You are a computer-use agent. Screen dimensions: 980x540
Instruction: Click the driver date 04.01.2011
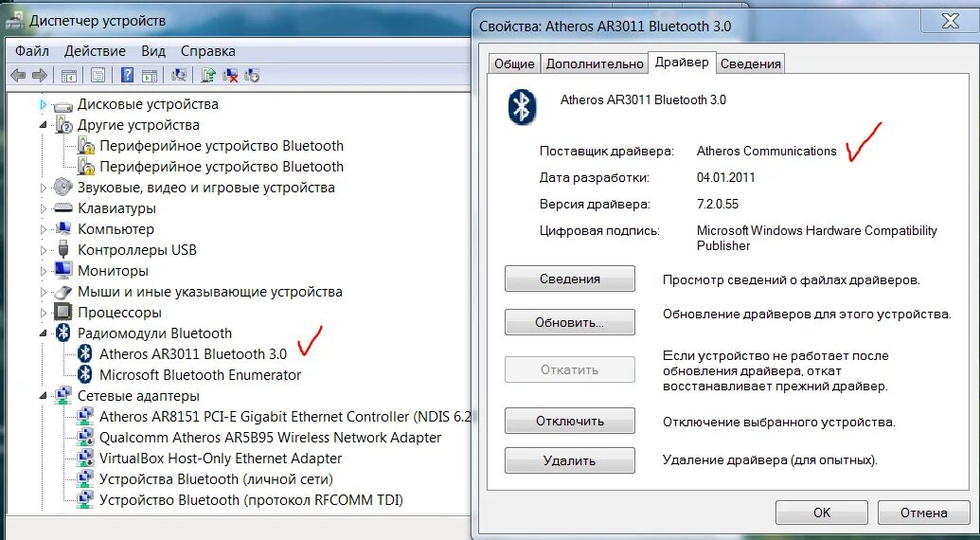(x=725, y=177)
